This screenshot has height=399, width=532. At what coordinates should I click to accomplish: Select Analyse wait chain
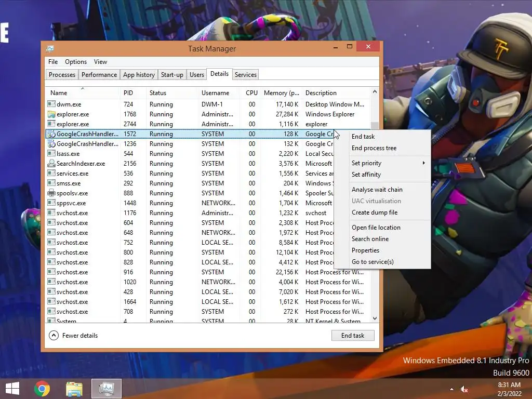[377, 190]
